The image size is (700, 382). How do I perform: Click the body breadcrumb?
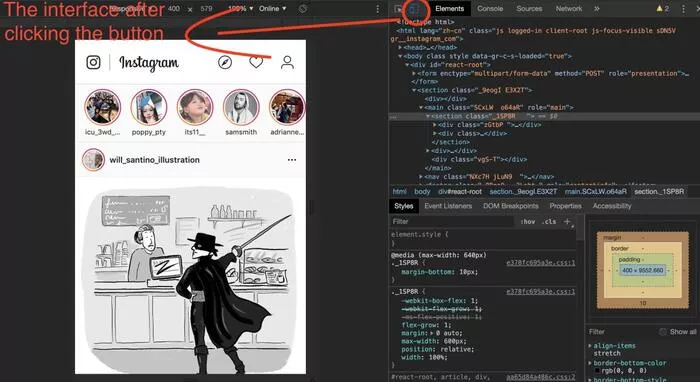[422, 191]
